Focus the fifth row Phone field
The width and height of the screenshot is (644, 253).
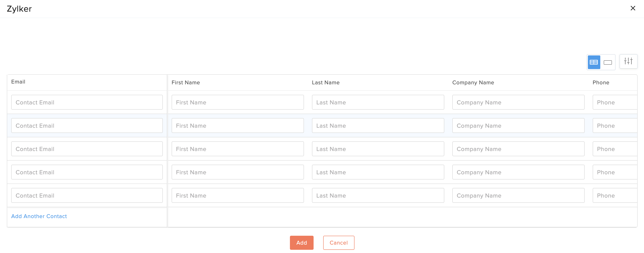click(x=615, y=195)
